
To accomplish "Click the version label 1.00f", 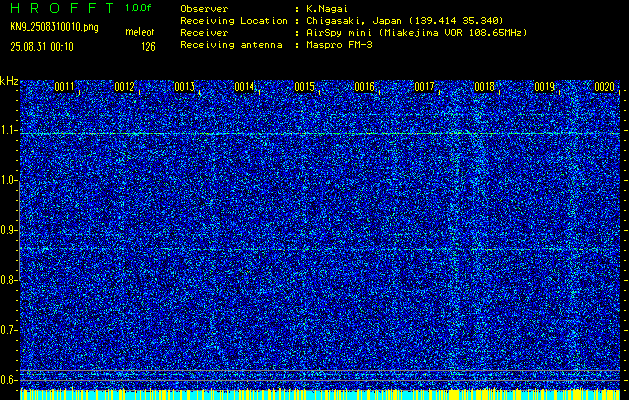I will coord(138,8).
